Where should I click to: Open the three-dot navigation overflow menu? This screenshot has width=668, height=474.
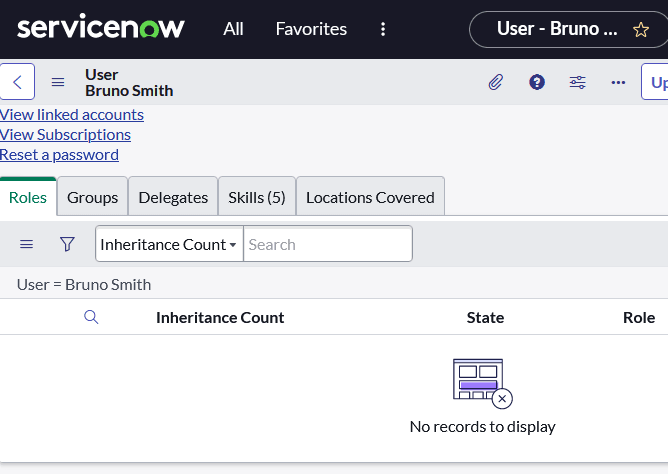tap(383, 29)
